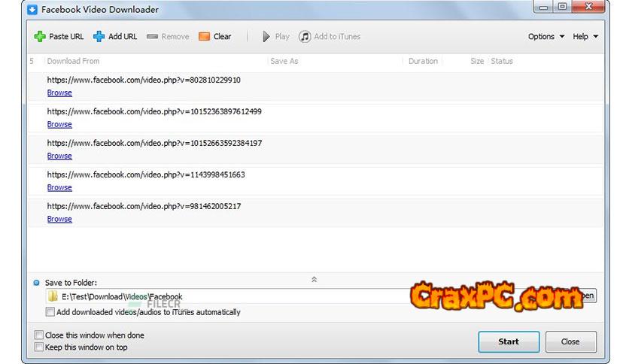This screenshot has width=629, height=364.
Task: Open the Options dropdown menu
Action: pos(545,36)
